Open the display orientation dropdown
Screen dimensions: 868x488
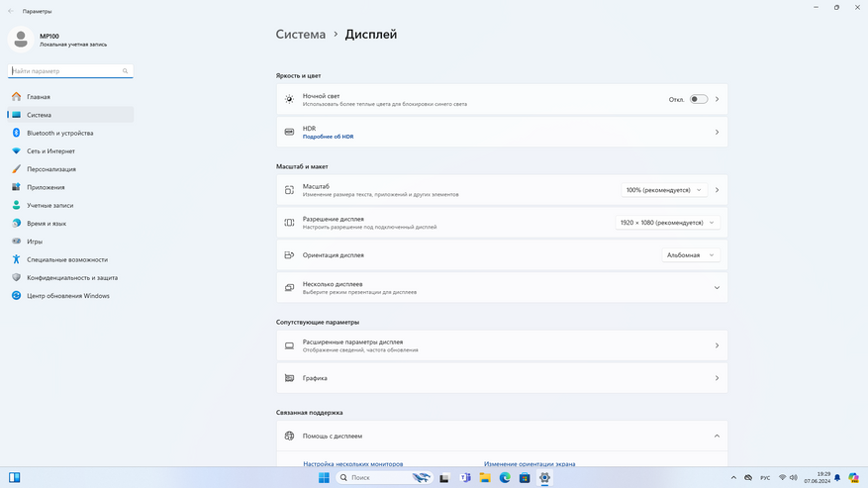click(690, 254)
